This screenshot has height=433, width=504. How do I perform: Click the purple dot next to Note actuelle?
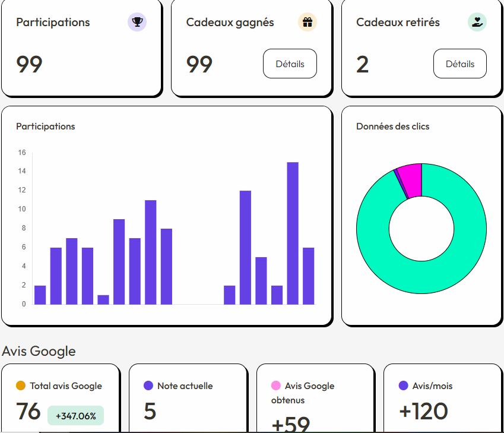[148, 386]
